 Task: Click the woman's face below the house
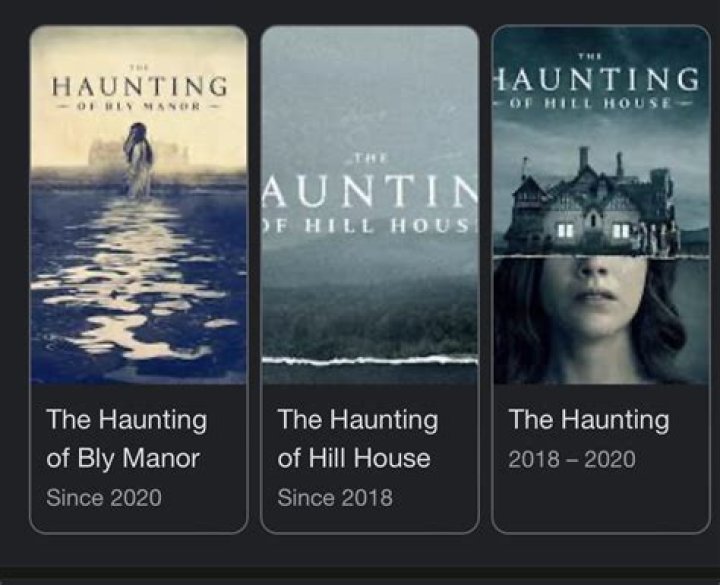pos(601,310)
